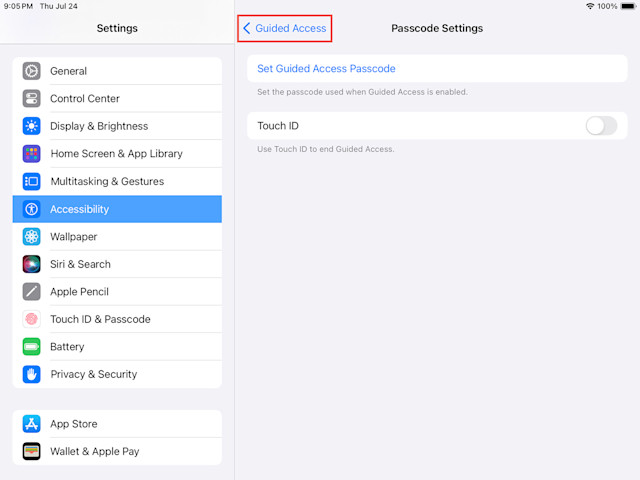
Task: Open the Touch ID fingerprint icon
Action: point(31,319)
